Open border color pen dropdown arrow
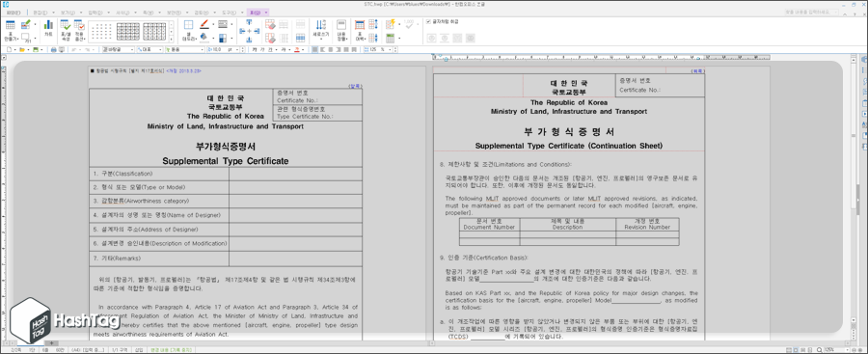This screenshot has height=354, width=868. [213, 25]
